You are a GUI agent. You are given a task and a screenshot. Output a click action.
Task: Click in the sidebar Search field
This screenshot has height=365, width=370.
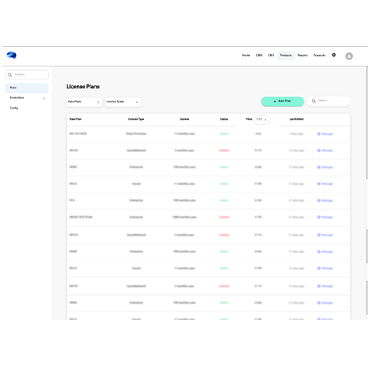point(27,75)
